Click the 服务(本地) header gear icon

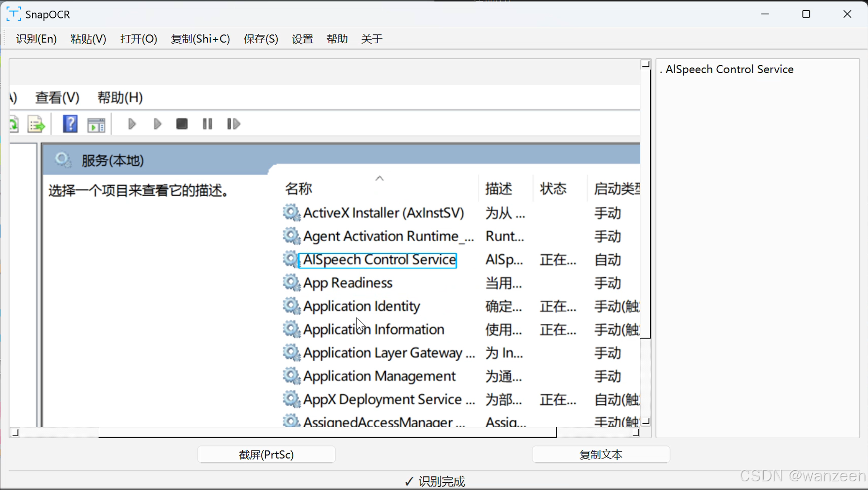(x=63, y=160)
